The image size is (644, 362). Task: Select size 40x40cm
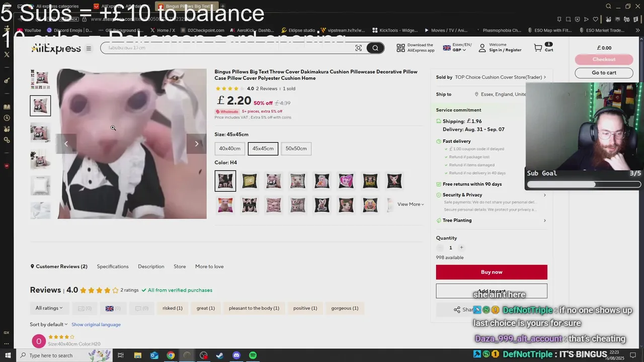coord(229,148)
